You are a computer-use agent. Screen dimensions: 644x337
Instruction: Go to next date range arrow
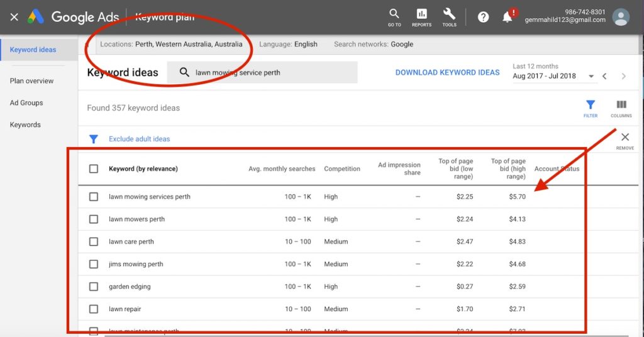pos(623,76)
